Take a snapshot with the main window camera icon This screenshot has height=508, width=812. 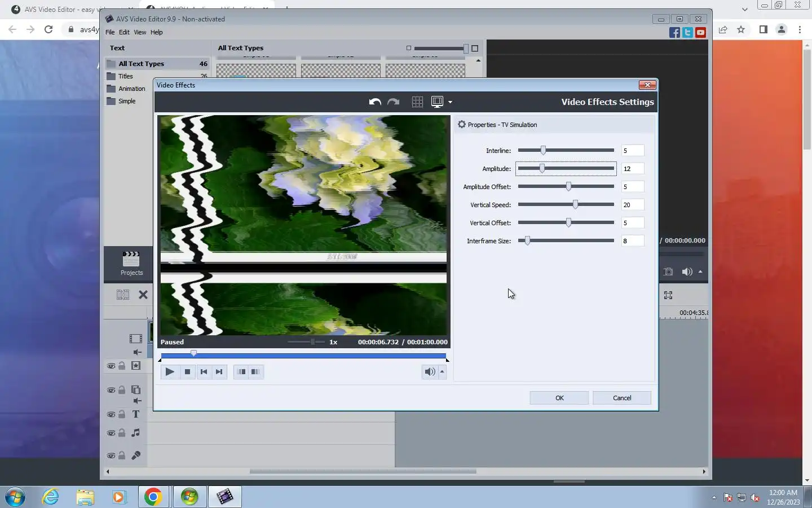(668, 271)
